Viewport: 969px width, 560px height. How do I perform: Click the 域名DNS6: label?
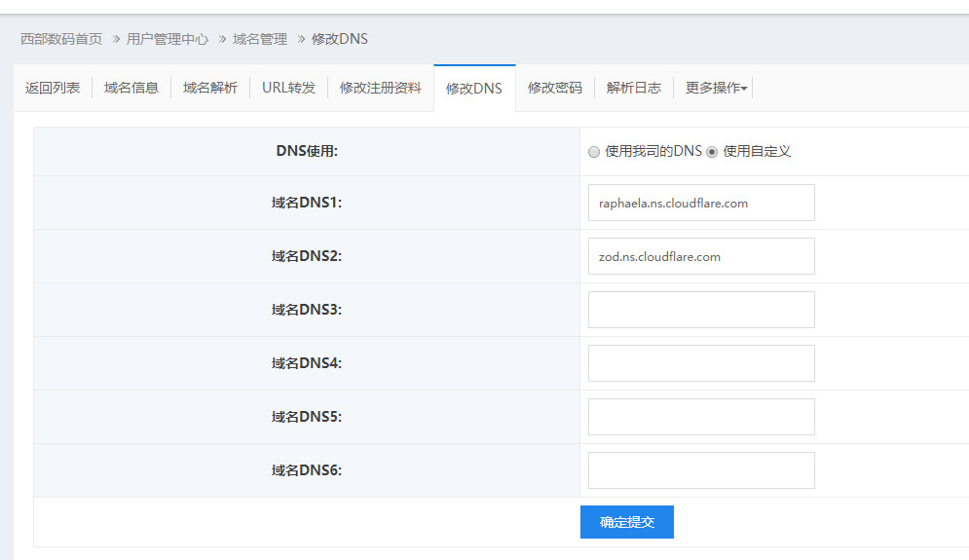coord(307,470)
